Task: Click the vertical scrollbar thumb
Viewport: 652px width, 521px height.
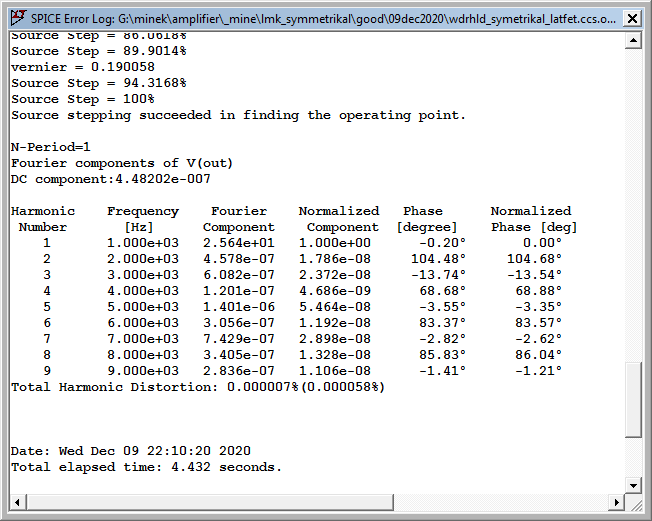Action: coord(633,399)
